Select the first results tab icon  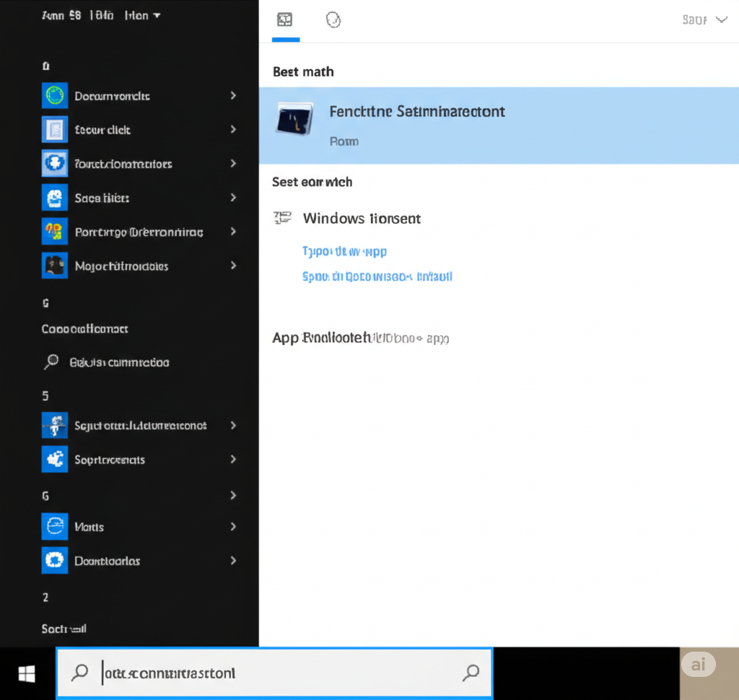coord(284,19)
